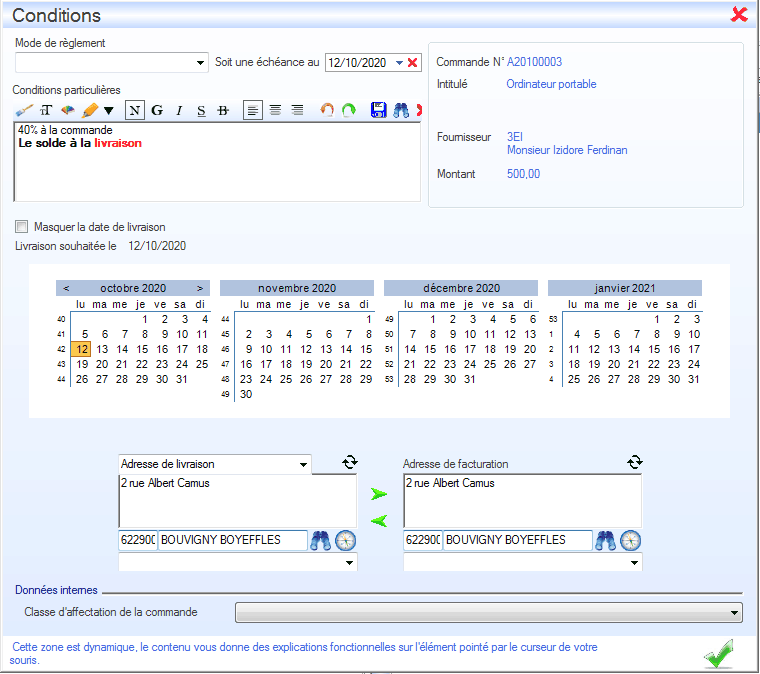The image size is (760, 674).
Task: Search delivery city with binoculars
Action: coord(320,540)
